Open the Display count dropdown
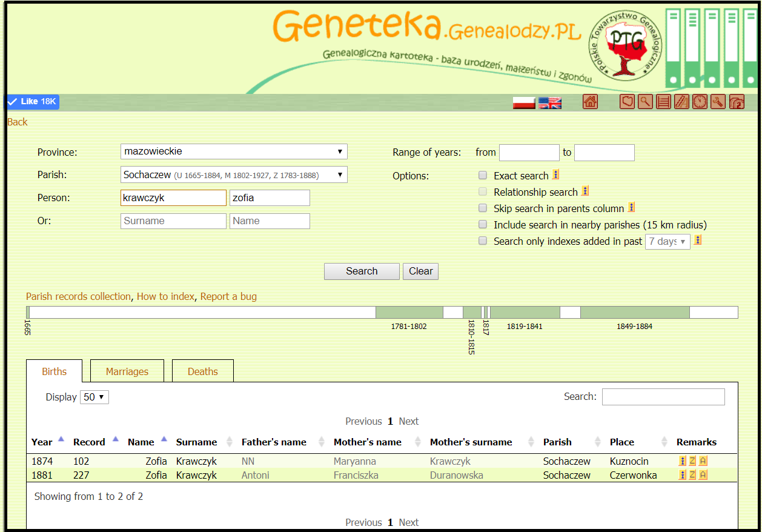Image resolution: width=762 pixels, height=532 pixels. click(94, 397)
